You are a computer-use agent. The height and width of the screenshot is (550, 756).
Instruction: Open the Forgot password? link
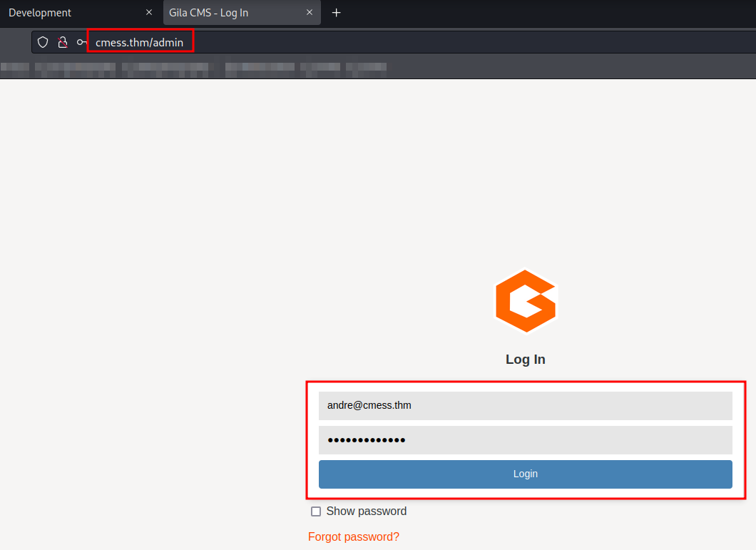[x=354, y=536]
